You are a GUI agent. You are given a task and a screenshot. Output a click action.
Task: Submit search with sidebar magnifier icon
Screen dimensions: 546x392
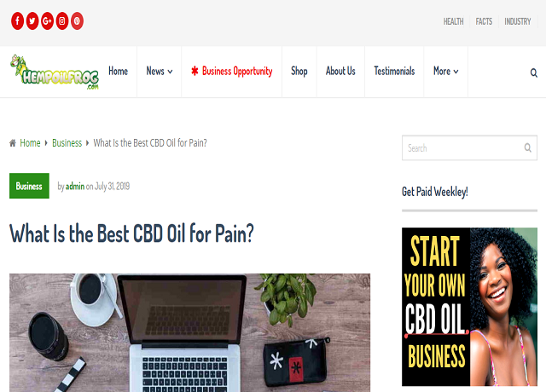[x=527, y=147]
